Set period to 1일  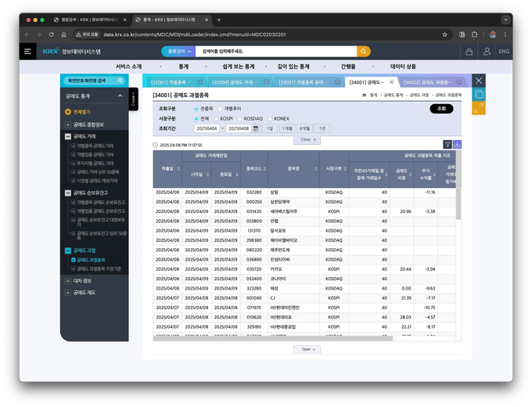(269, 128)
